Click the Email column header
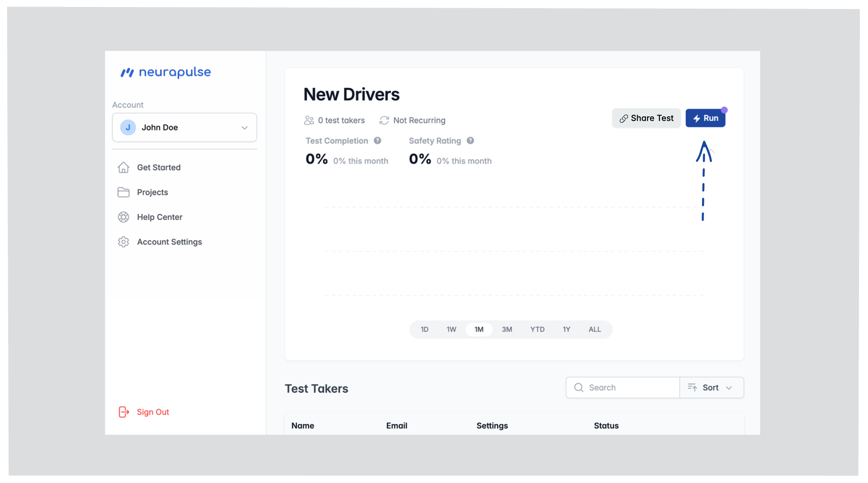Viewport: 868px width, 483px height. (x=396, y=426)
